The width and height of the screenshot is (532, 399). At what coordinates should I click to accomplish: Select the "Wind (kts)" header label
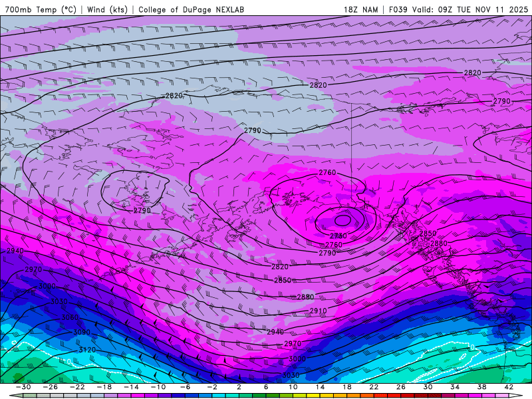click(x=107, y=9)
